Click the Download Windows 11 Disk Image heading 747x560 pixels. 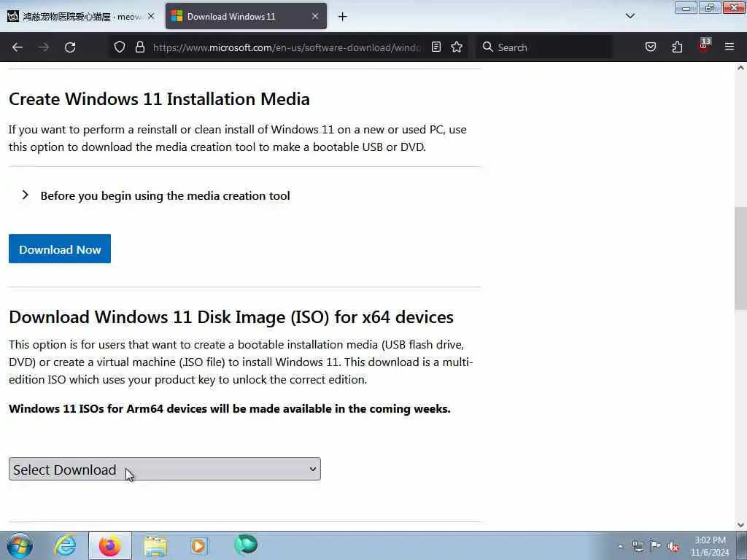tap(231, 317)
